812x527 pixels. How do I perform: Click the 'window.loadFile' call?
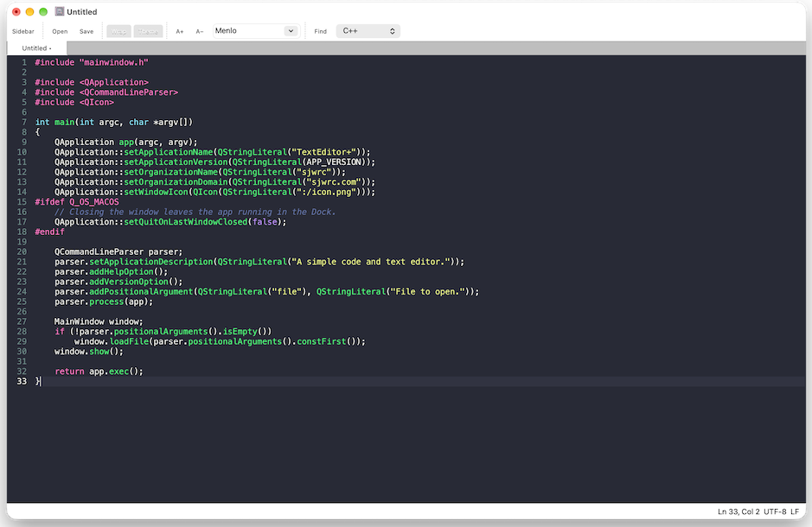112,341
